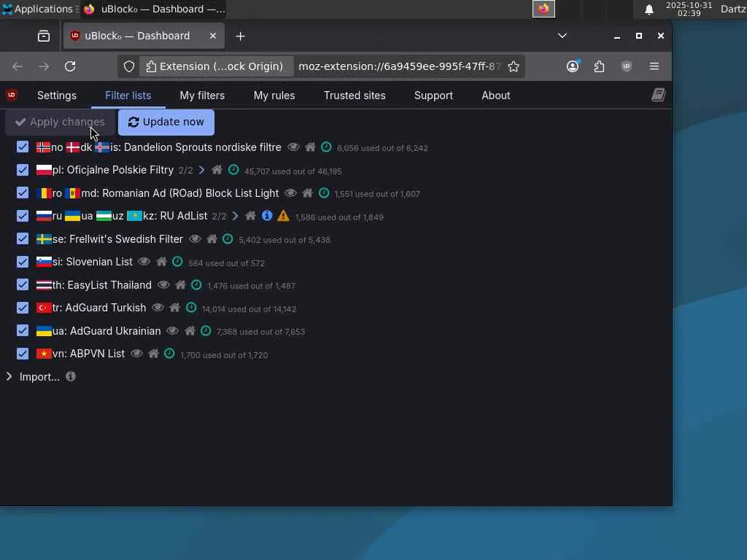The image size is (747, 560).
Task: Open home page of EasyList Thailand
Action: pos(180,285)
